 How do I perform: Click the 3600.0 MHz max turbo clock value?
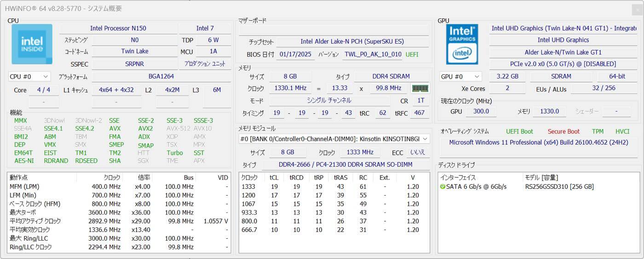click(105, 212)
